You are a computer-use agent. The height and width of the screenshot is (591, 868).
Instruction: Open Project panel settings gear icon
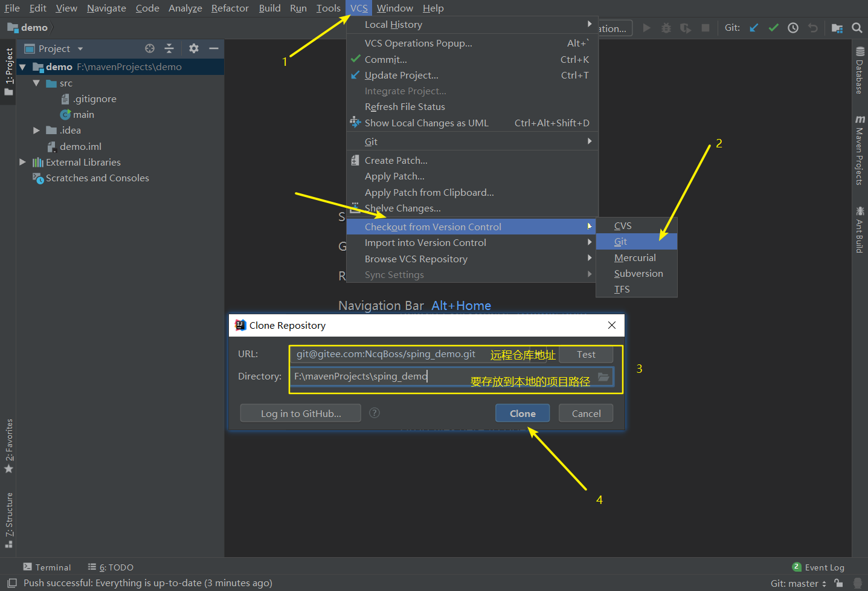pos(194,48)
